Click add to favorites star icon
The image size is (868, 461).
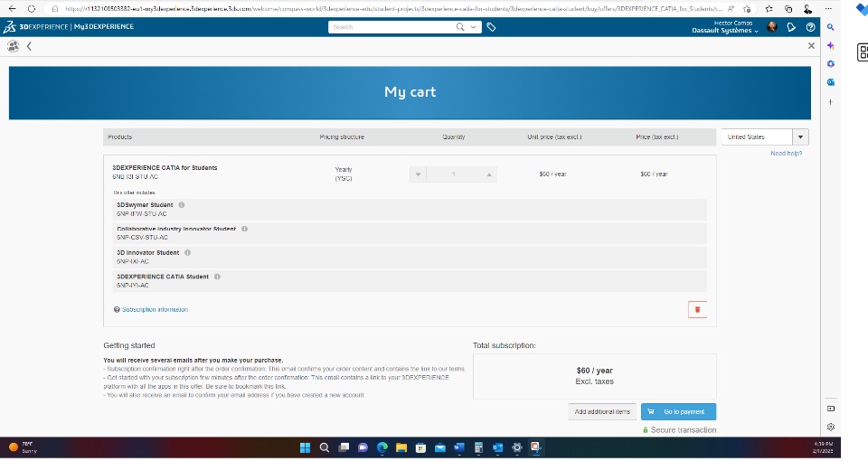(748, 9)
